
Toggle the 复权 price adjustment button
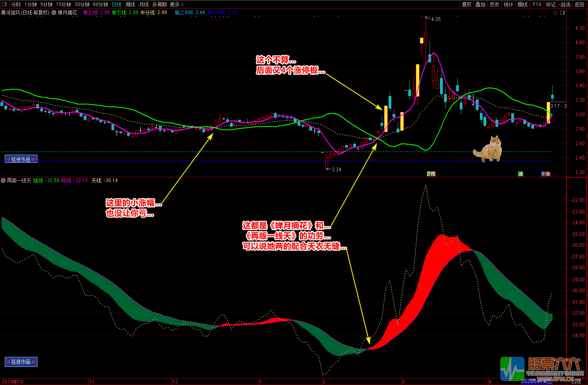[467, 4]
